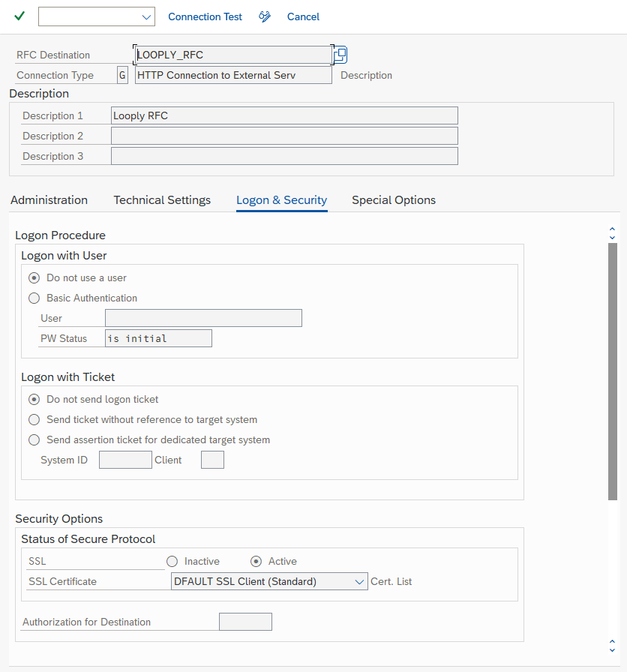Image resolution: width=627 pixels, height=672 pixels.
Task: Click the green checkmark confirm icon
Action: tap(19, 16)
